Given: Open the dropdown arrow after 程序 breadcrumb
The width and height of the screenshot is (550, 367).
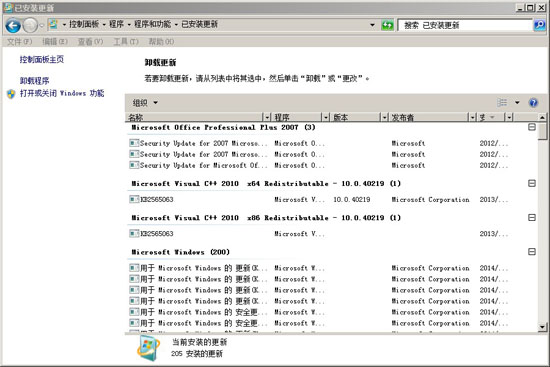Looking at the screenshot, I should 129,25.
